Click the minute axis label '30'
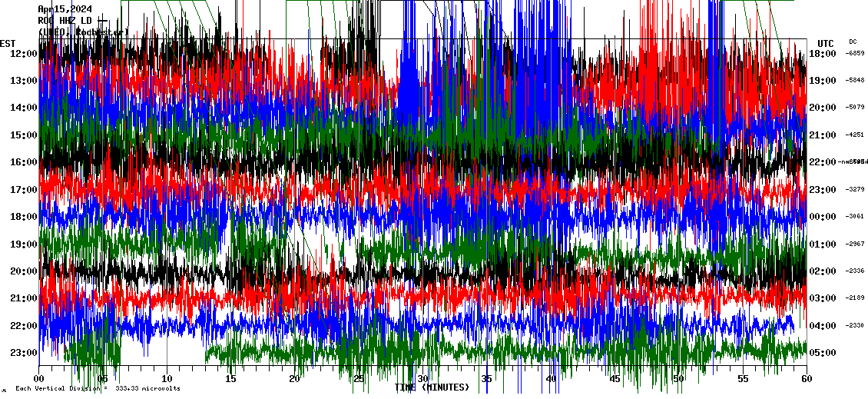Viewport: 868px width, 399px height. tap(423, 380)
